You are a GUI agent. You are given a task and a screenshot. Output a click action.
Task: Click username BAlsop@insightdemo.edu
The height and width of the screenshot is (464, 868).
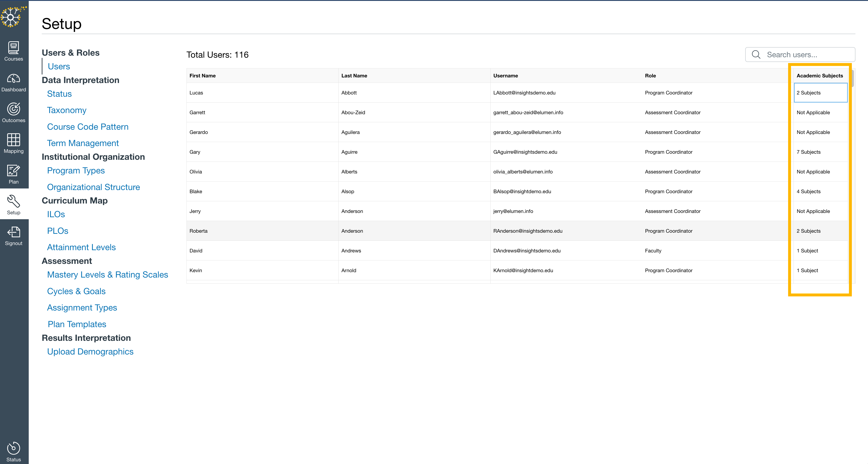pyautogui.click(x=522, y=191)
